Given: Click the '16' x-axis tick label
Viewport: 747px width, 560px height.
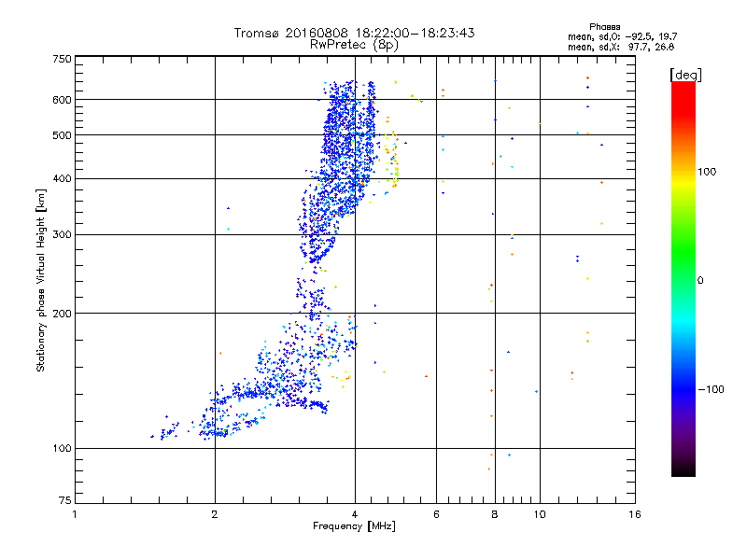Looking at the screenshot, I should [635, 514].
